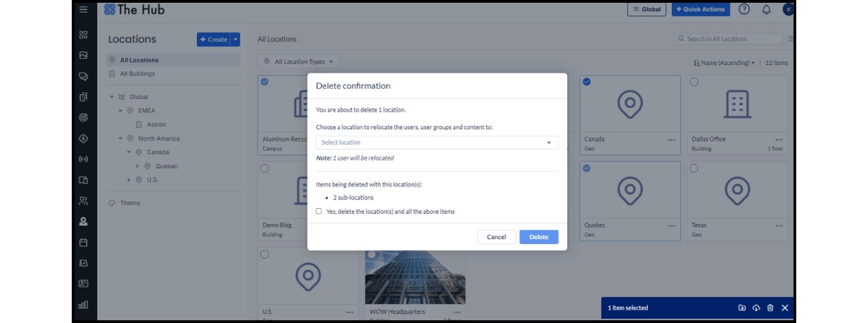Viewport: 868px width, 323px height.
Task: Open the notifications bell
Action: click(x=766, y=10)
